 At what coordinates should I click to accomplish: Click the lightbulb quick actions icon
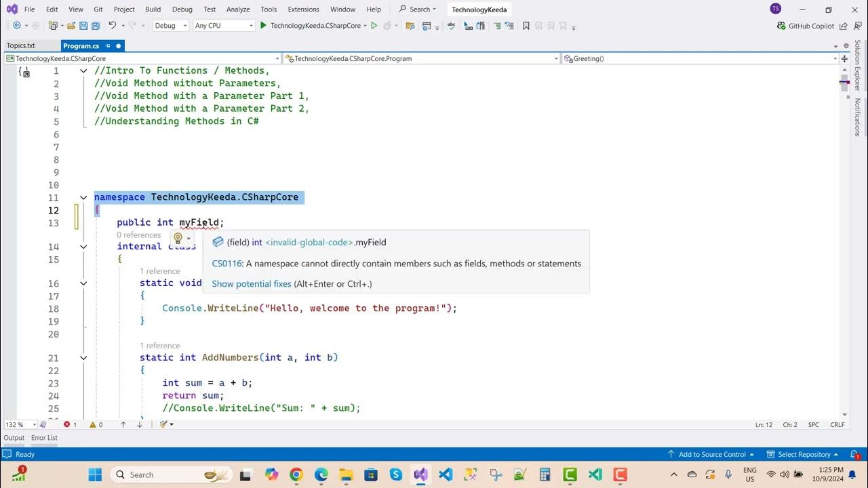(178, 239)
